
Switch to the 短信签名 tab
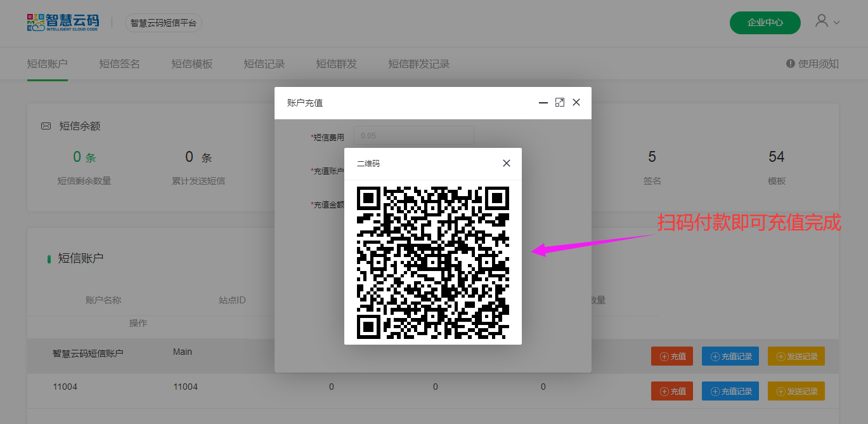(119, 64)
